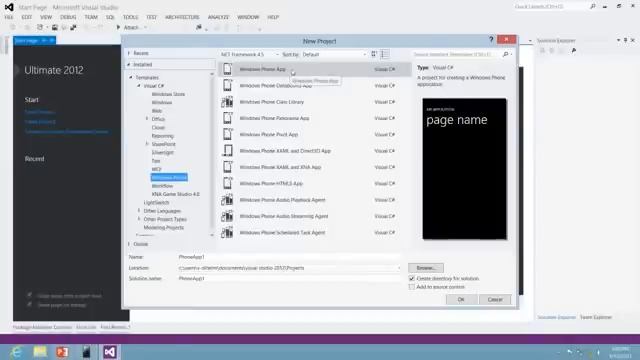Open Internet Explorer from the taskbar
The width and height of the screenshot is (640, 360).
16,352
